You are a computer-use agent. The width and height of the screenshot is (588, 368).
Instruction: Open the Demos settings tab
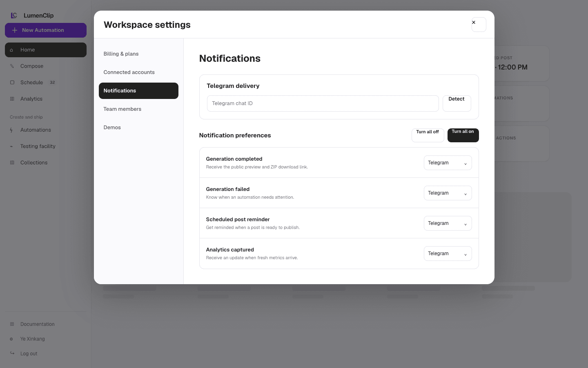[x=138, y=128]
